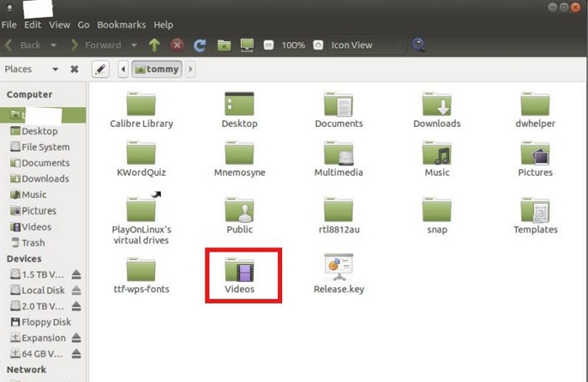Viewport: 588px width, 382px height.
Task: Open the Computer location icon in the toolbar
Action: pos(247,45)
